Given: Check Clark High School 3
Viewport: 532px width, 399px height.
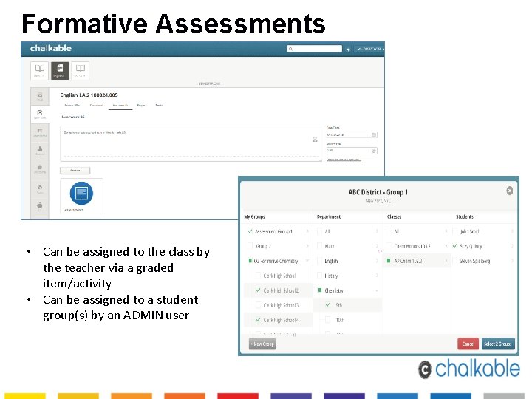Looking at the screenshot, I should pos(258,305).
